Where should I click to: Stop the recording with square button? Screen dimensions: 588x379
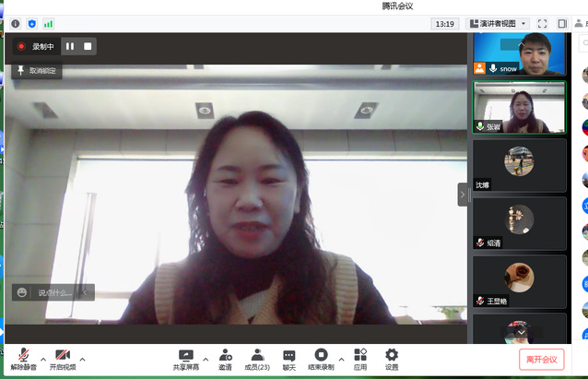point(88,46)
